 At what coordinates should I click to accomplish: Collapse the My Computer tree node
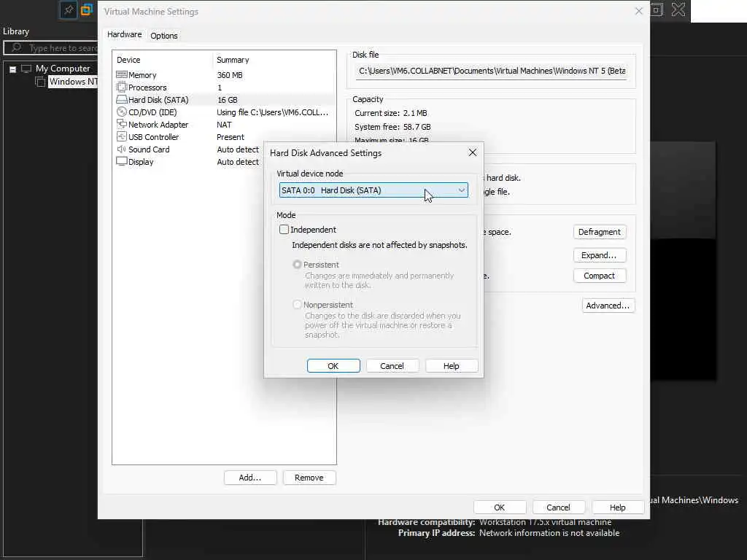[13, 69]
